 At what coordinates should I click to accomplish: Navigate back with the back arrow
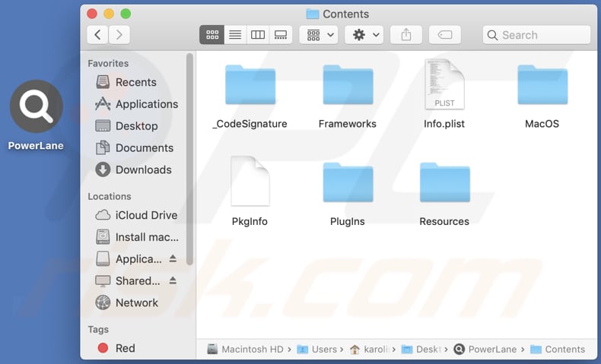(97, 35)
